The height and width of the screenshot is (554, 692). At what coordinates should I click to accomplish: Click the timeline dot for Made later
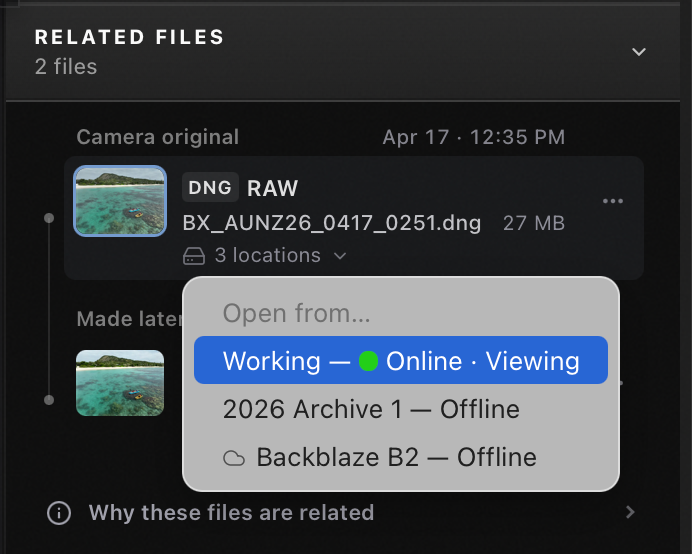pos(49,400)
